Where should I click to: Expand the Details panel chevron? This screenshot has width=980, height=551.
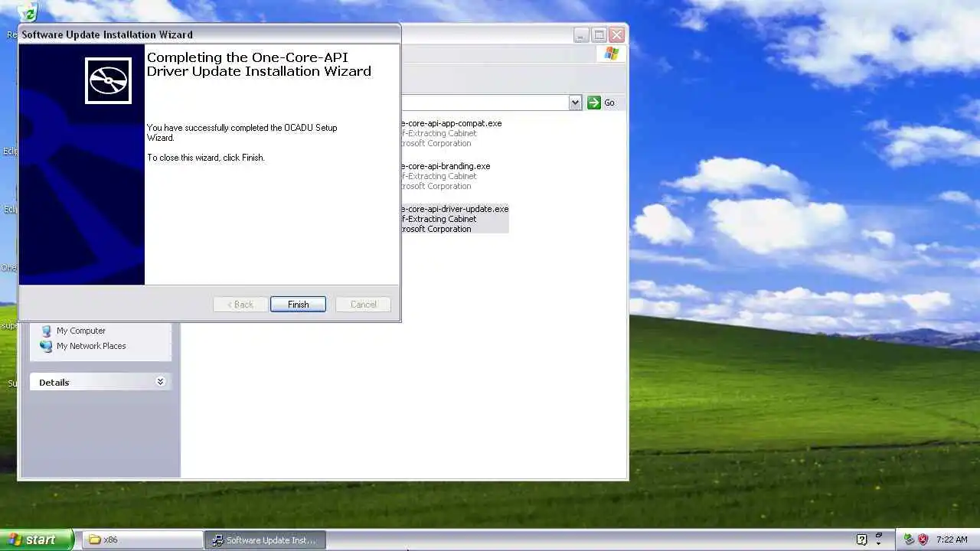160,382
